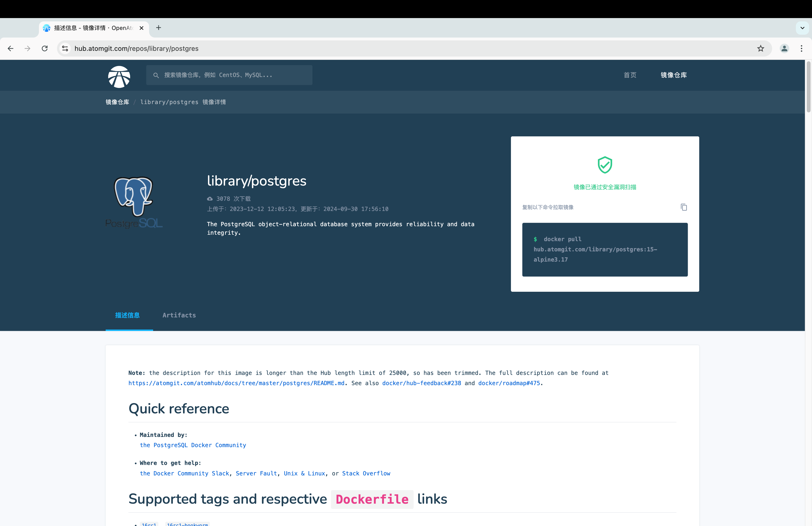812x526 pixels.
Task: Open docker/hub-feedback#238 link
Action: pyautogui.click(x=421, y=383)
